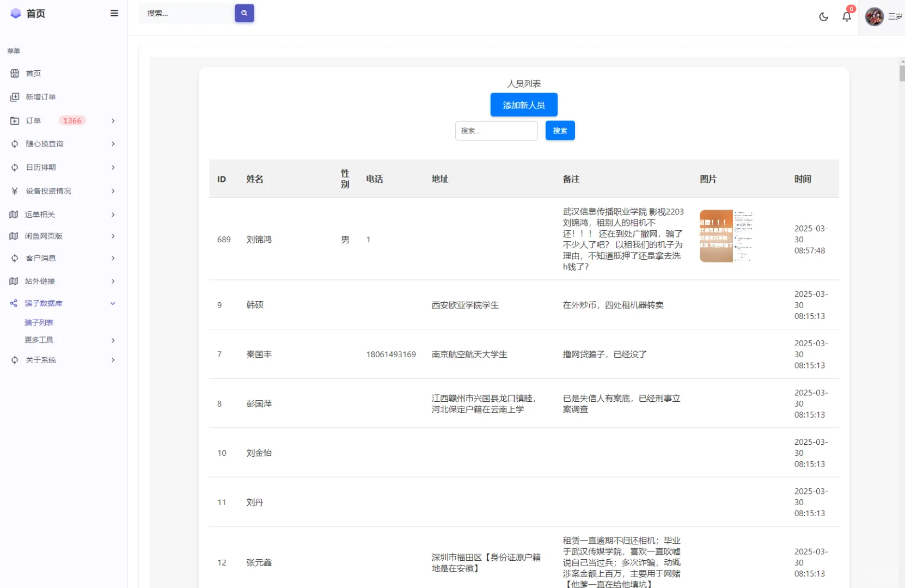Select the 新增订单 sidebar icon
Image resolution: width=905 pixels, height=588 pixels.
[15, 96]
